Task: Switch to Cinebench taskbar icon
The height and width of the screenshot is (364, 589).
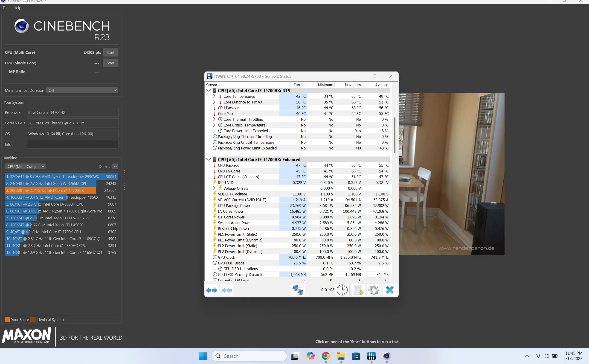Action: 387,356
